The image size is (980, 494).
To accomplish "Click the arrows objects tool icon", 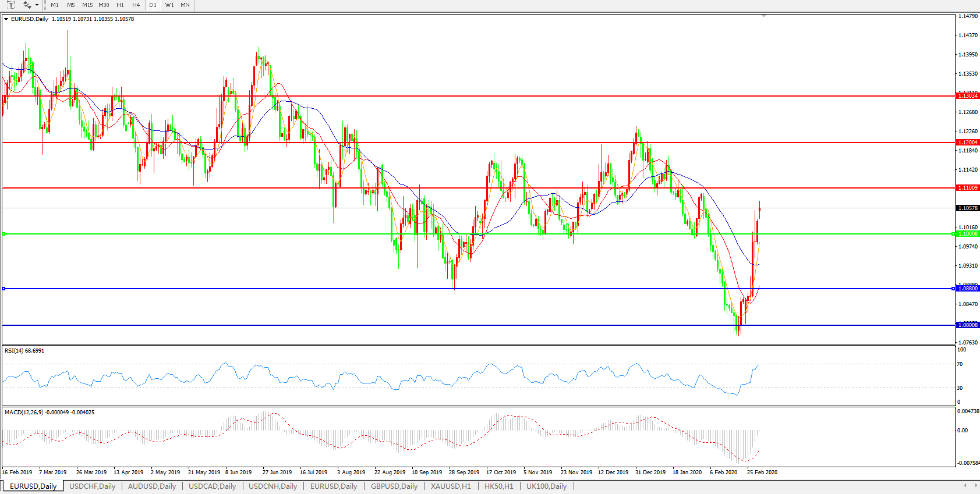I will [27, 5].
